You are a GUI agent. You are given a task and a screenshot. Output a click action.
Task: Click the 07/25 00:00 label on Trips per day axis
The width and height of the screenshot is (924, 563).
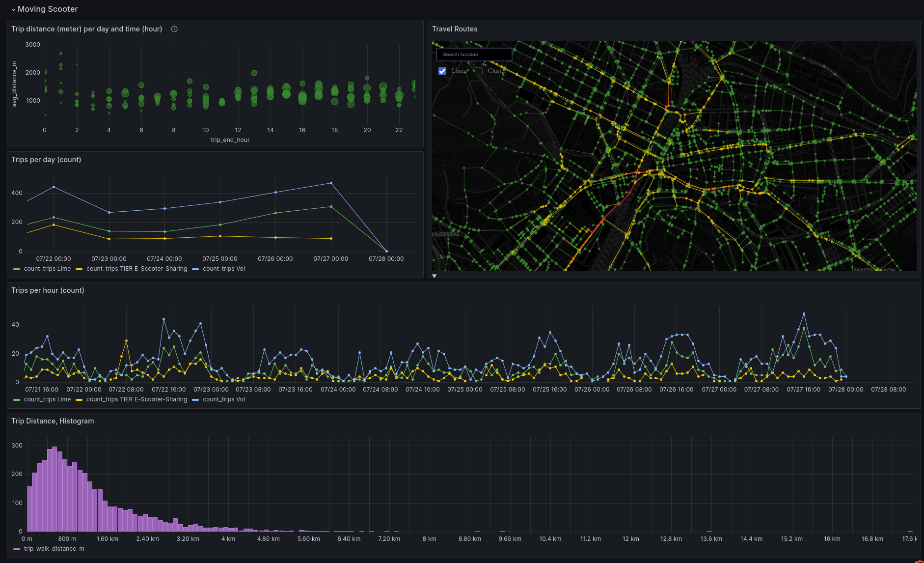click(x=219, y=259)
